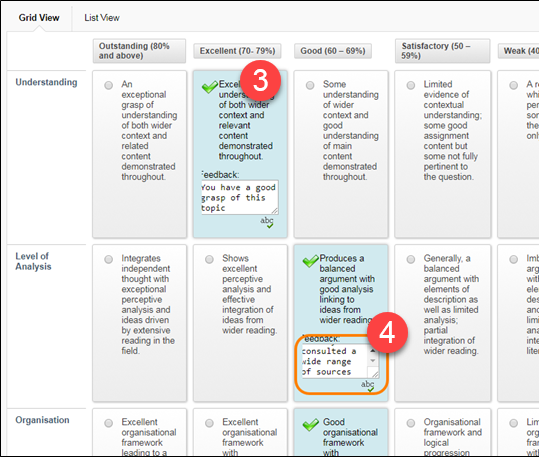Click into "You have a good grasp" feedback field
539x457 pixels.
point(240,197)
